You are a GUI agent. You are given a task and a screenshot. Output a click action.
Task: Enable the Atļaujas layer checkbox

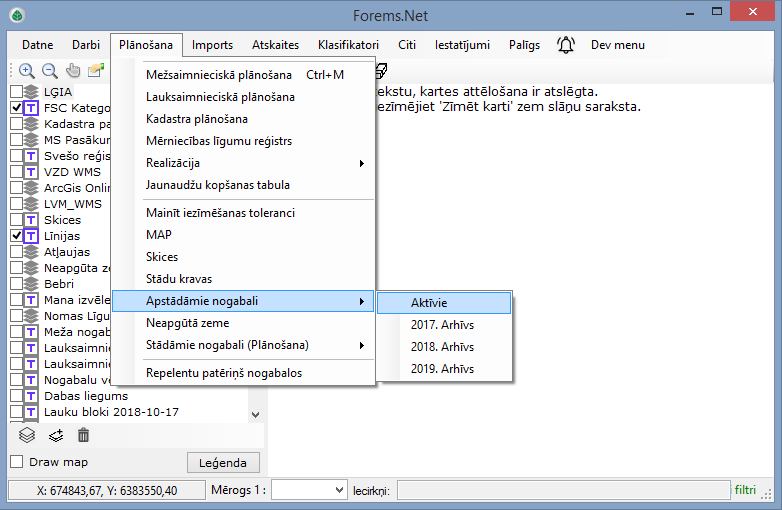click(x=16, y=252)
